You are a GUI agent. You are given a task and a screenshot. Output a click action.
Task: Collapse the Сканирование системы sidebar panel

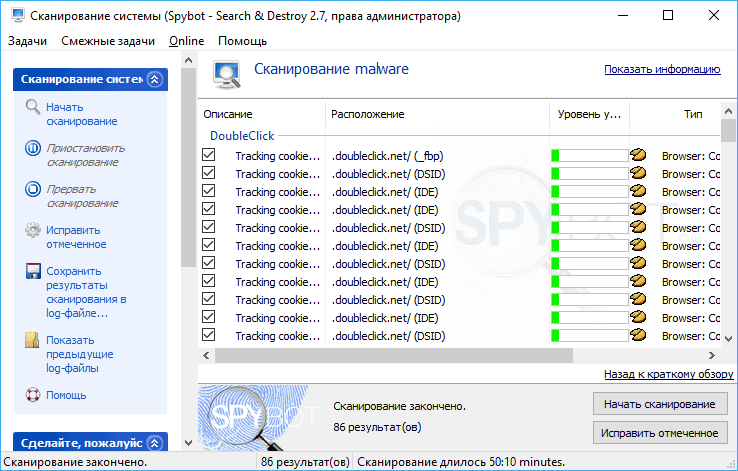[155, 79]
